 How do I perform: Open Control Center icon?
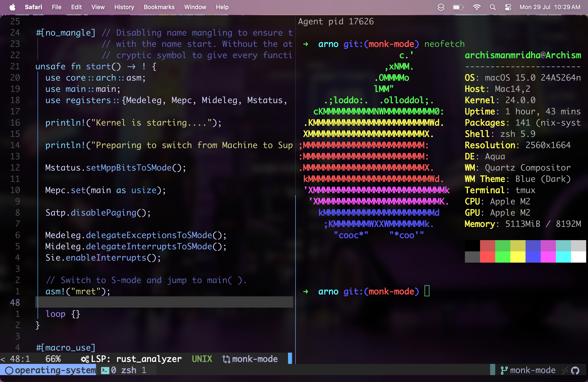(508, 7)
